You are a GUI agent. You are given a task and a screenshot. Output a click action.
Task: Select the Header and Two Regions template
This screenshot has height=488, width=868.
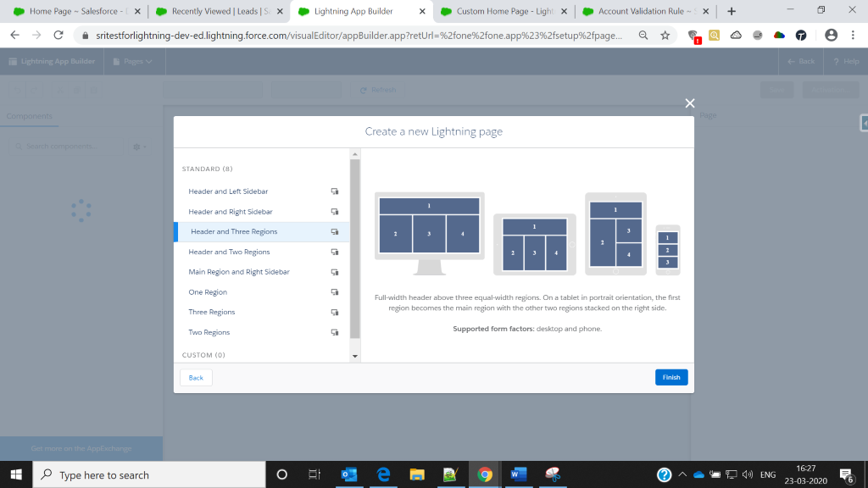pyautogui.click(x=229, y=252)
